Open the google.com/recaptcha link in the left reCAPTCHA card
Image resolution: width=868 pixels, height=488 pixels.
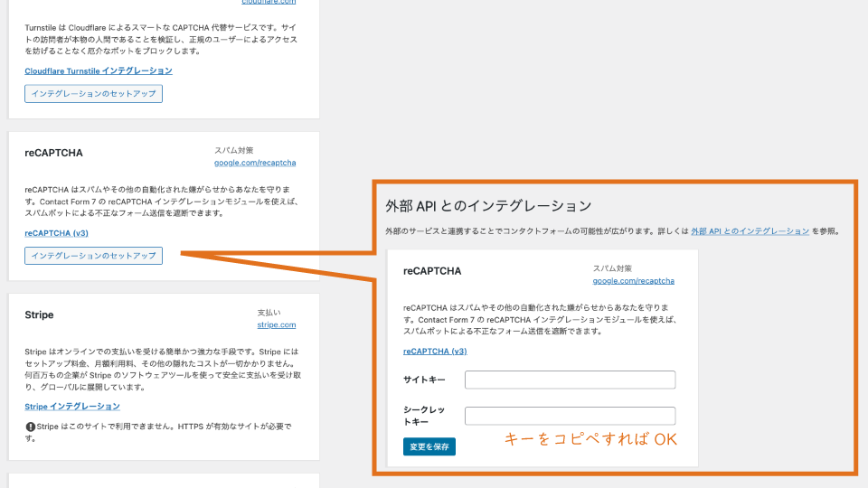[x=255, y=163]
